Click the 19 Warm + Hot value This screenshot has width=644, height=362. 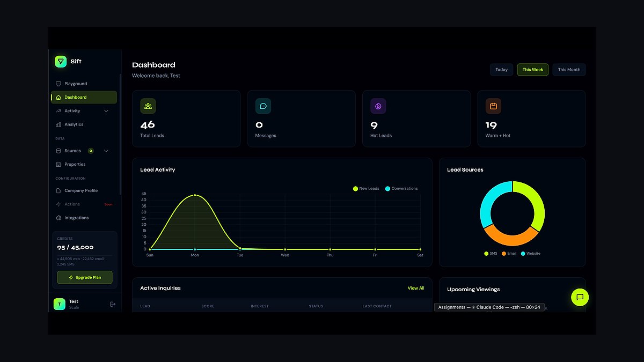491,125
